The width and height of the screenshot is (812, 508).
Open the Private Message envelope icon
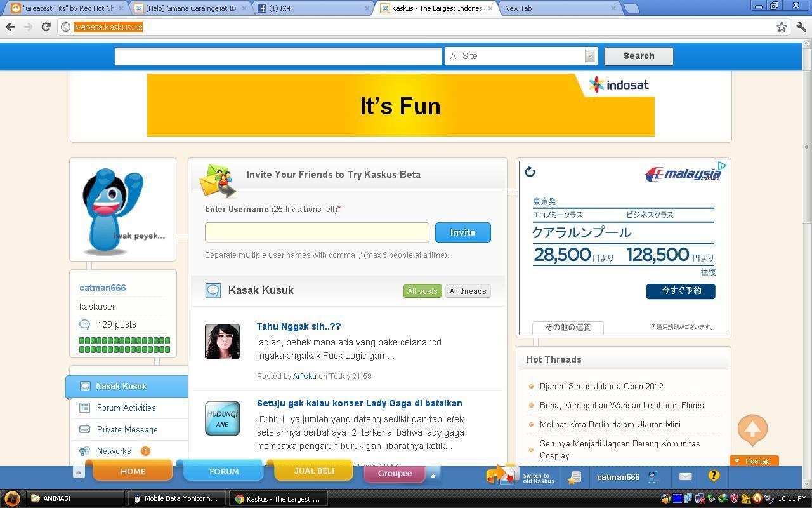(x=84, y=429)
